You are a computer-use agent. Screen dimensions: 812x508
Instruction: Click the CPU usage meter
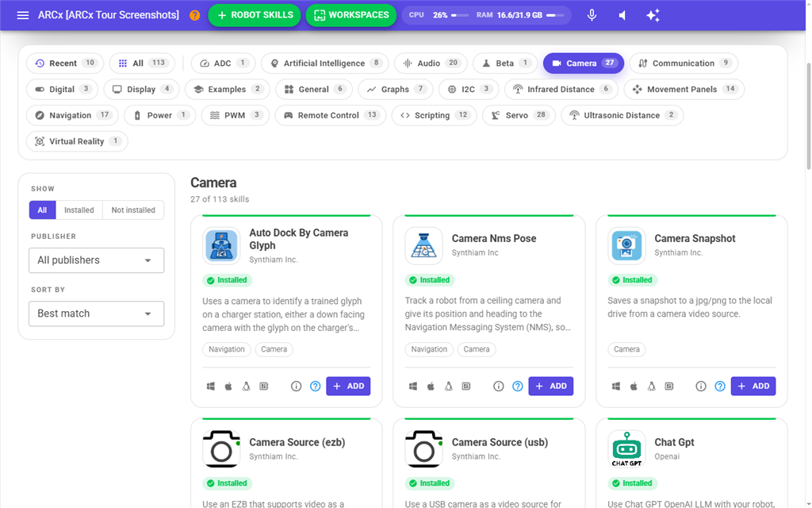pos(439,15)
